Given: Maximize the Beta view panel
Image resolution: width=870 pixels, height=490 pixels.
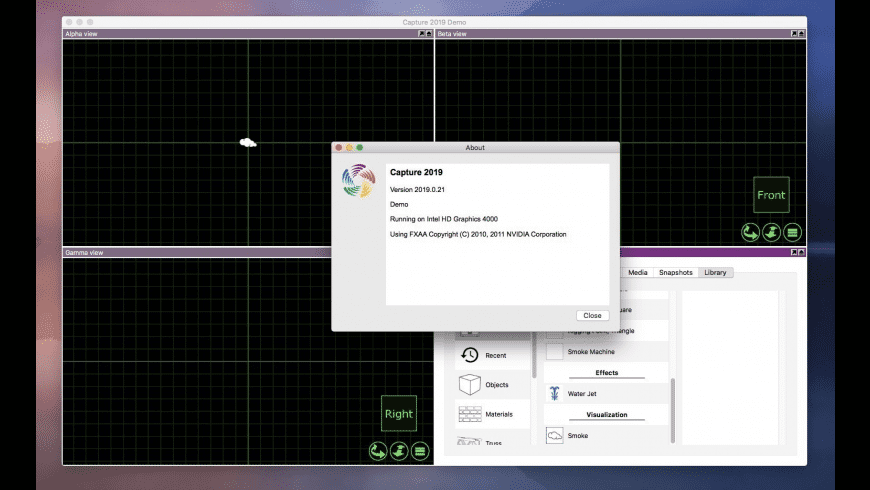Looking at the screenshot, I should pyautogui.click(x=801, y=34).
